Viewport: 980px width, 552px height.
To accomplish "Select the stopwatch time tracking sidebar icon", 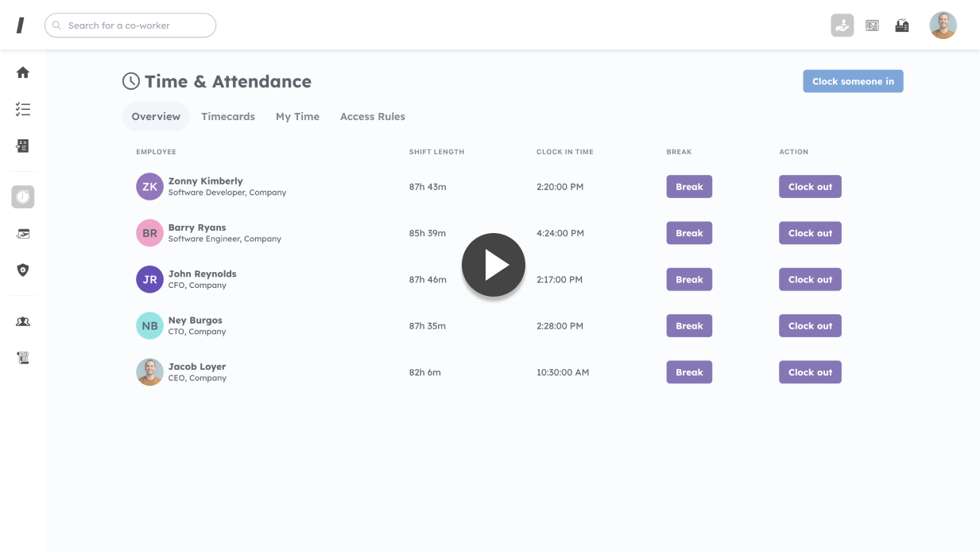I will (x=23, y=196).
